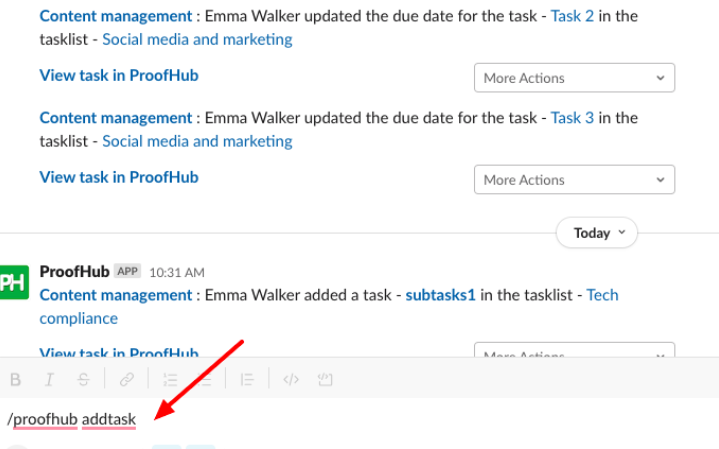719x449 pixels.
Task: Click the 10:31 AM message timestamp
Action: pos(177,272)
